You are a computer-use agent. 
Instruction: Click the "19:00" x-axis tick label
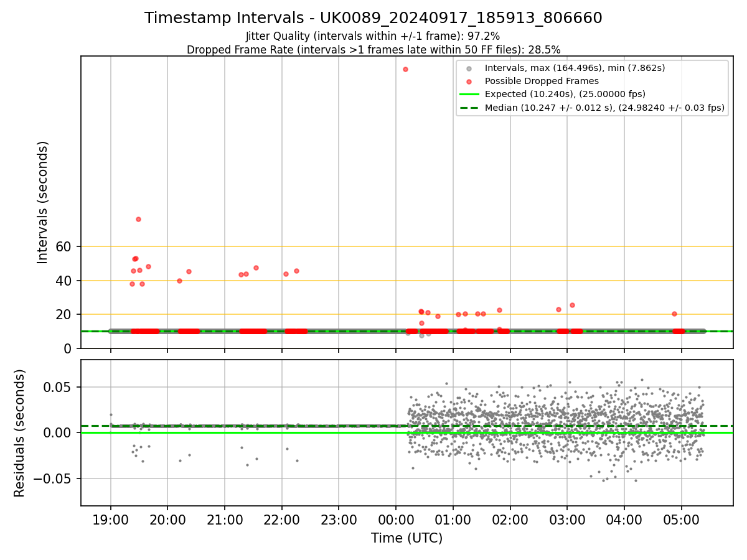point(111,518)
